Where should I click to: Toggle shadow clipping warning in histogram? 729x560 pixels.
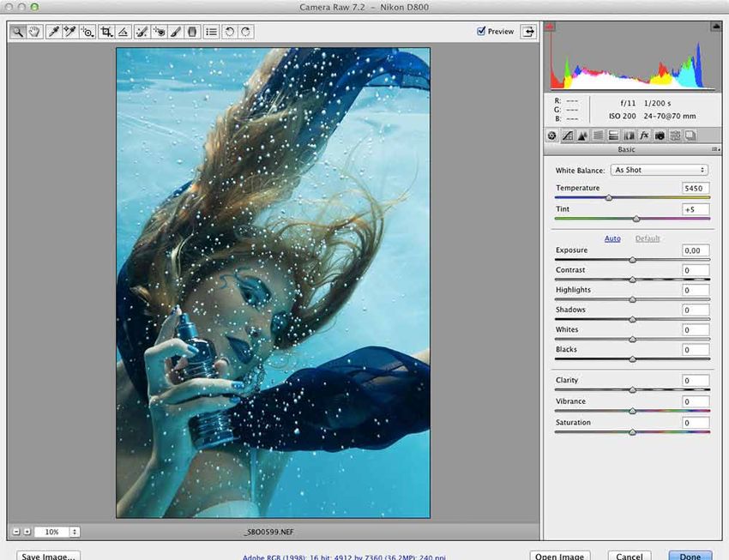[x=551, y=27]
